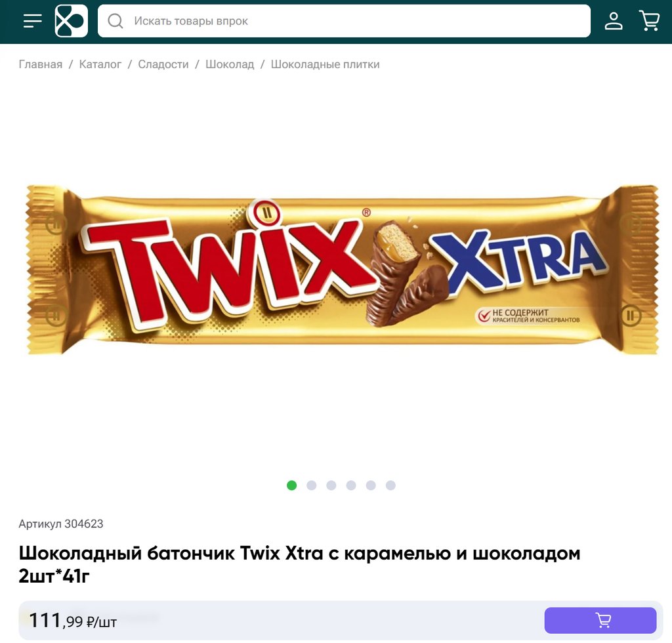Focus the 'Искать товары впрок' search field
Screen dimensions: 672x643
click(x=344, y=21)
